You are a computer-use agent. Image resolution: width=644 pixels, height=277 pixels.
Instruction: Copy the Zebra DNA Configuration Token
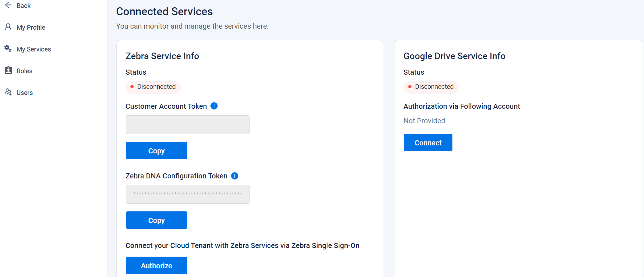(156, 220)
